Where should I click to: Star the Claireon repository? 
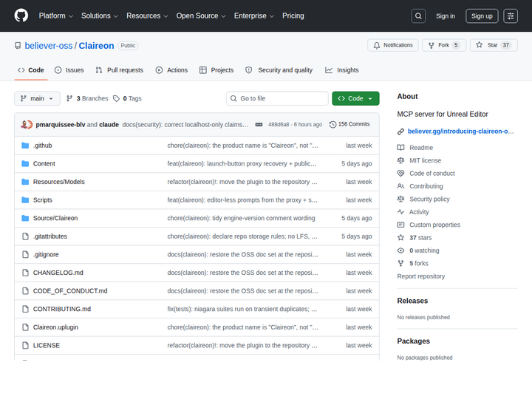[x=494, y=45]
